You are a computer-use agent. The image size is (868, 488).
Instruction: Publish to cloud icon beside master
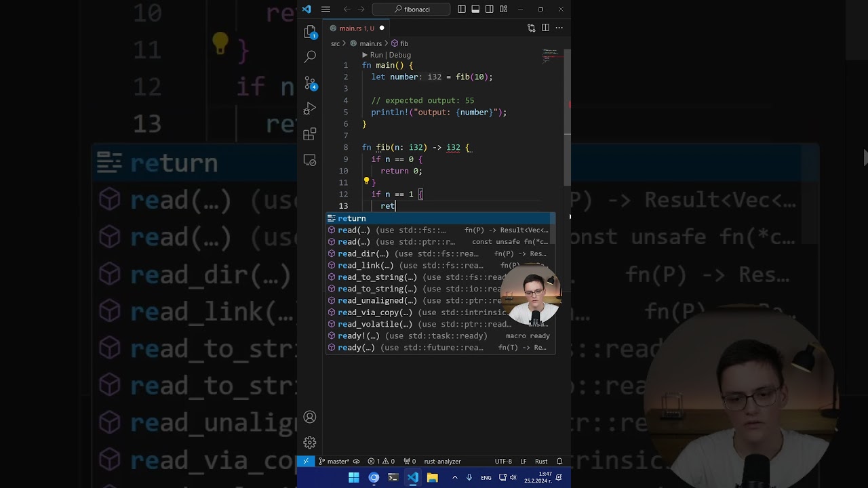point(357,461)
